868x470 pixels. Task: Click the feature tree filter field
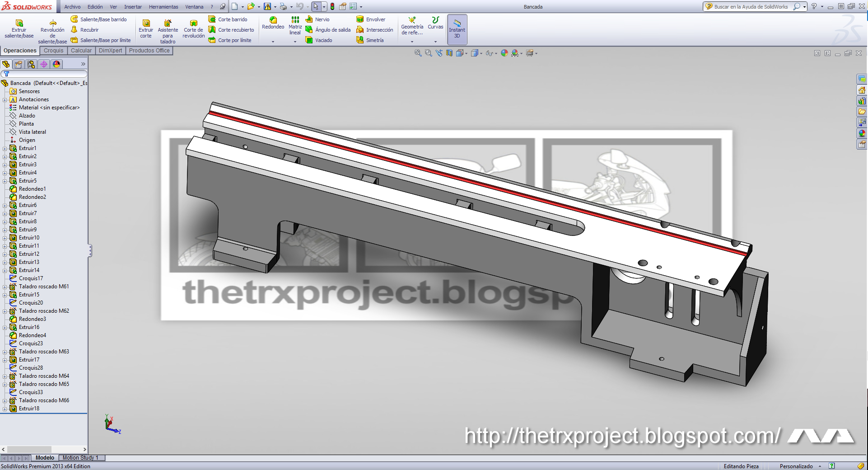point(44,74)
